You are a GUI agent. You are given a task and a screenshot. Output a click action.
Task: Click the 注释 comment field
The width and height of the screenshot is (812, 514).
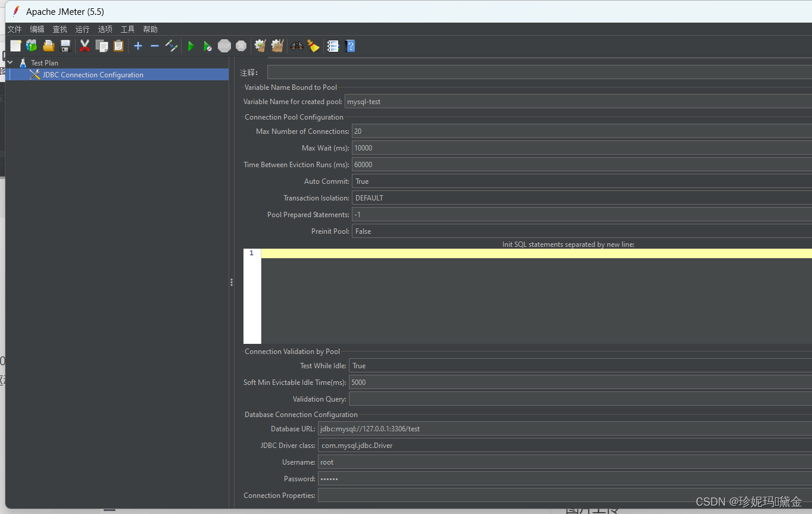pos(539,72)
